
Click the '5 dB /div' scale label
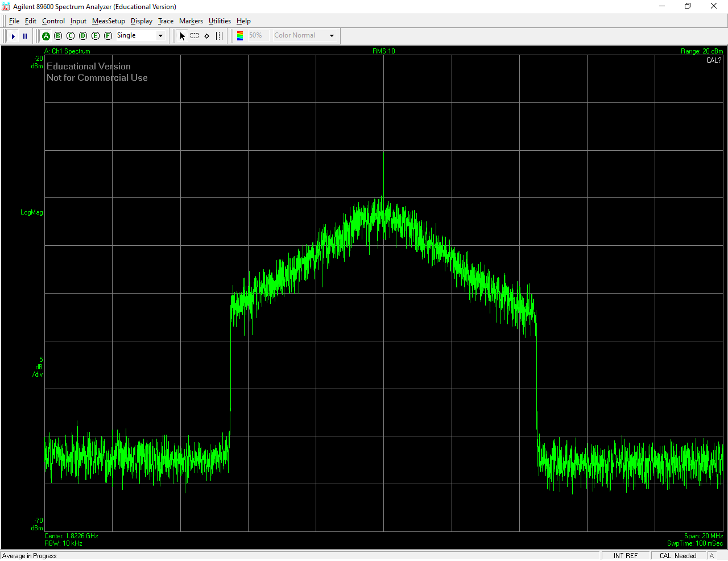(38, 367)
